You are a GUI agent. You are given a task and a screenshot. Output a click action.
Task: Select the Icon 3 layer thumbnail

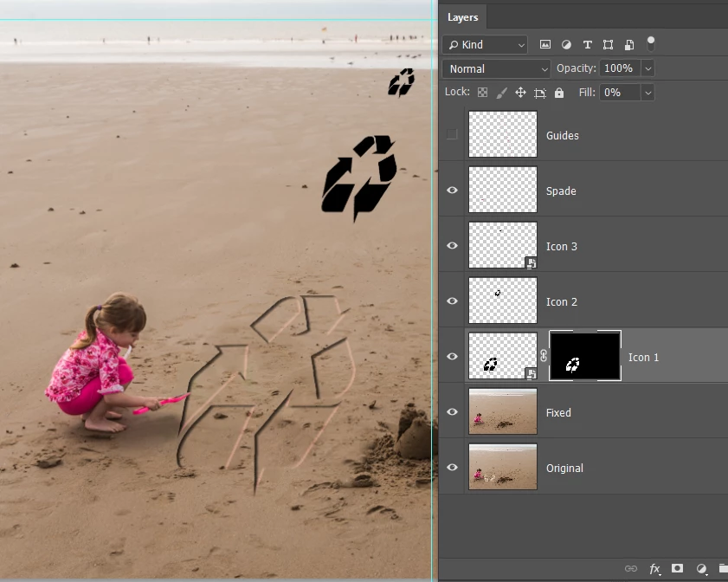[503, 245]
